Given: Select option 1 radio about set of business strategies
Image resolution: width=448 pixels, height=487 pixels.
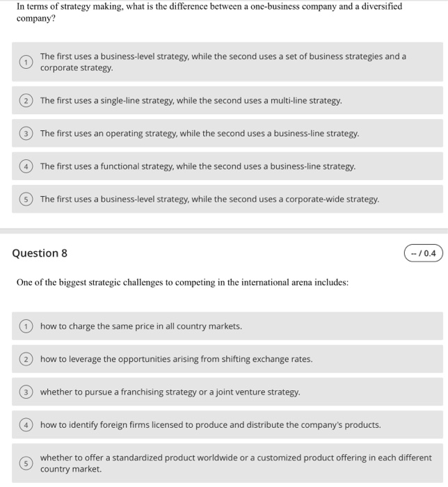Looking at the screenshot, I should tap(26, 62).
